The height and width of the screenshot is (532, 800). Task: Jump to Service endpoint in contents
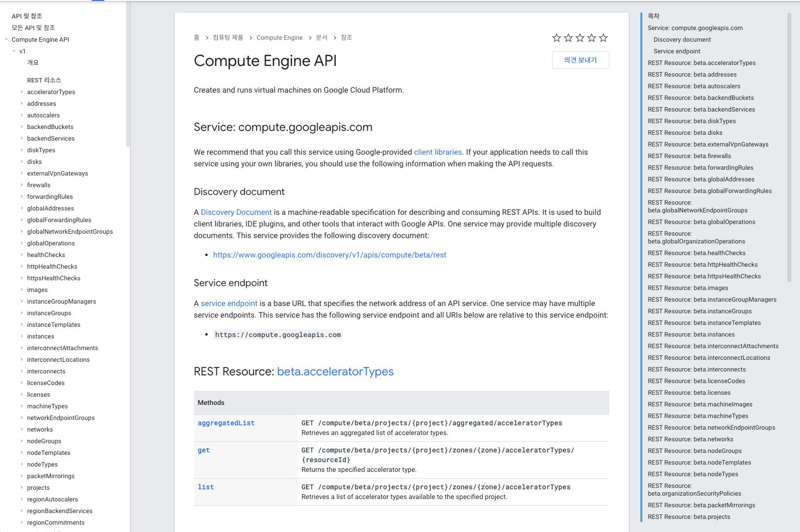coord(677,51)
